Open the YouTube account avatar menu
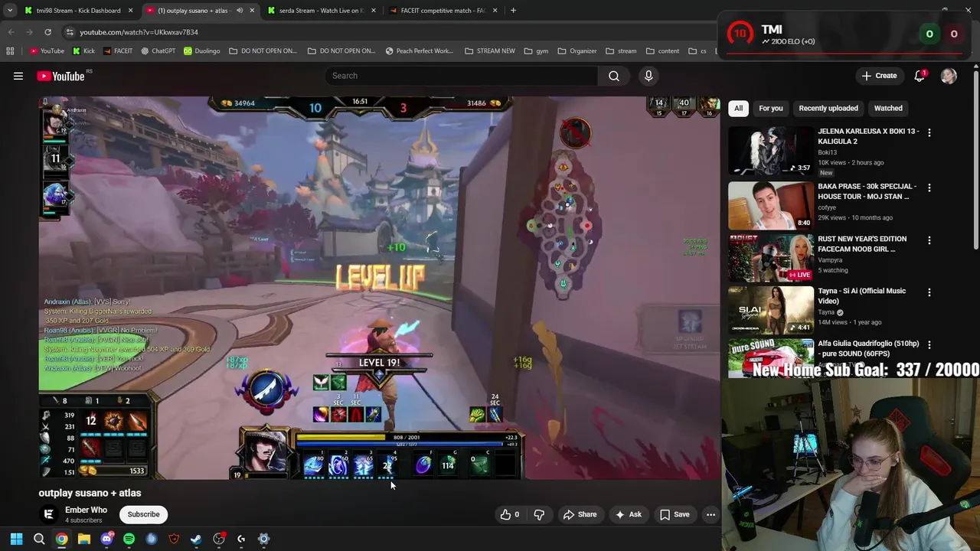 949,76
